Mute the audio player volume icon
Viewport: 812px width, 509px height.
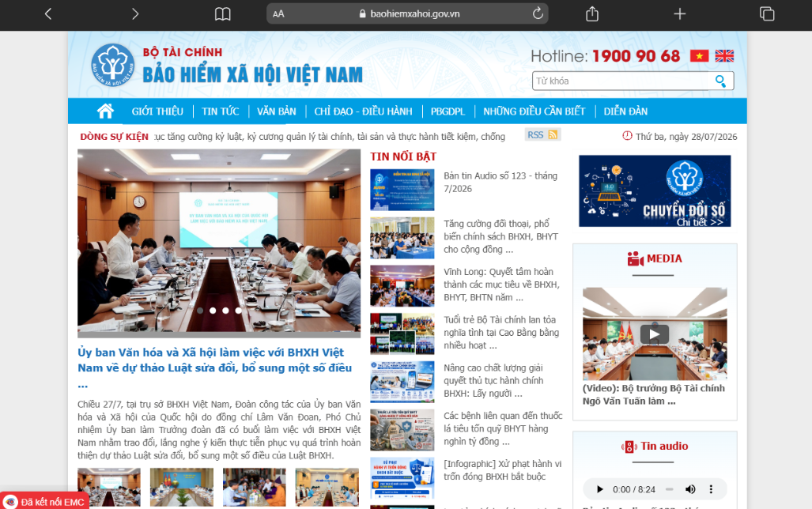tap(690, 489)
